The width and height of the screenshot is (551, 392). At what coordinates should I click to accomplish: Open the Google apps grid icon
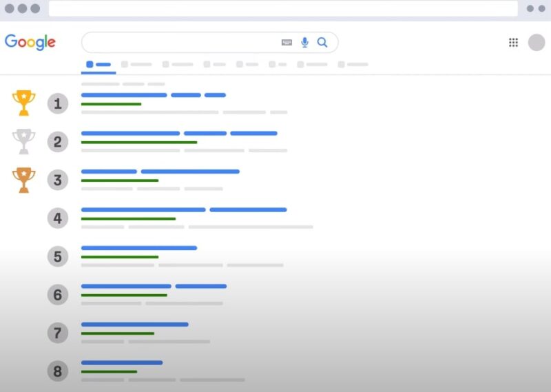(513, 43)
